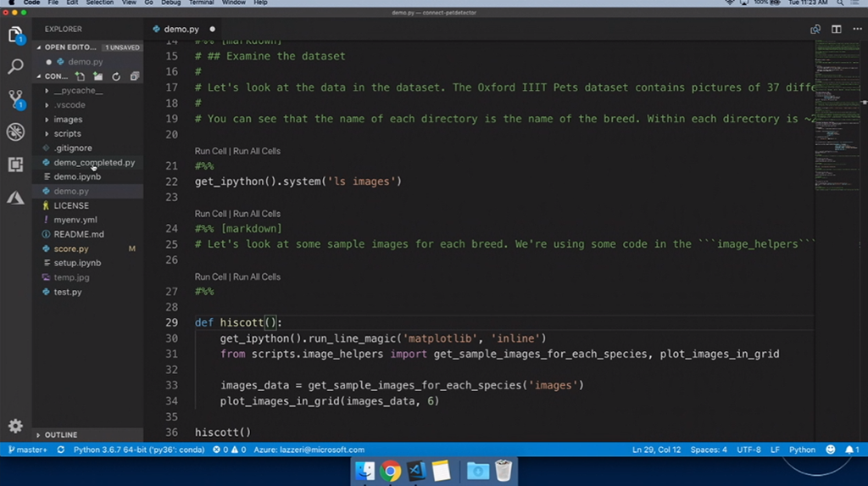Click Run Cell above line 21

pos(210,151)
